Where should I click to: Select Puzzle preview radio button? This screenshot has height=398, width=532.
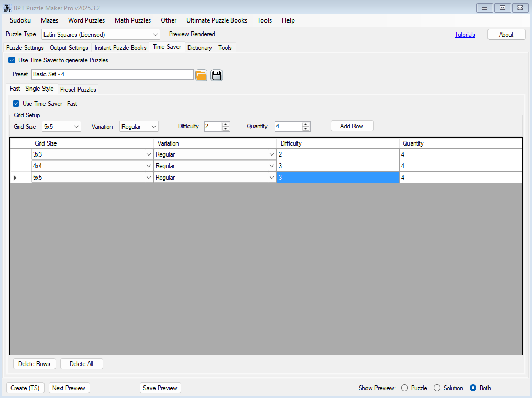(404, 388)
